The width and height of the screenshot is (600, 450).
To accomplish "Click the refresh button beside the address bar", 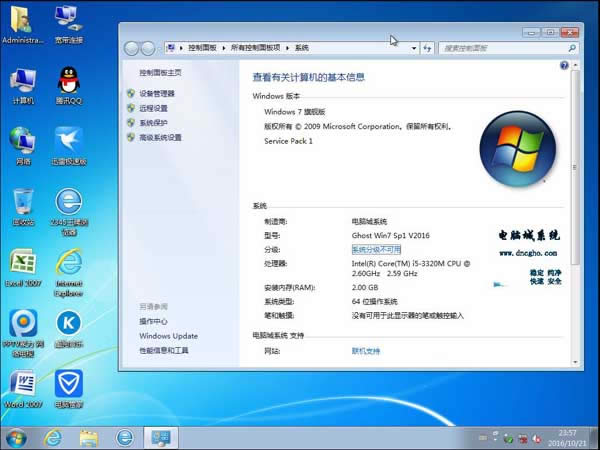I will click(x=427, y=47).
